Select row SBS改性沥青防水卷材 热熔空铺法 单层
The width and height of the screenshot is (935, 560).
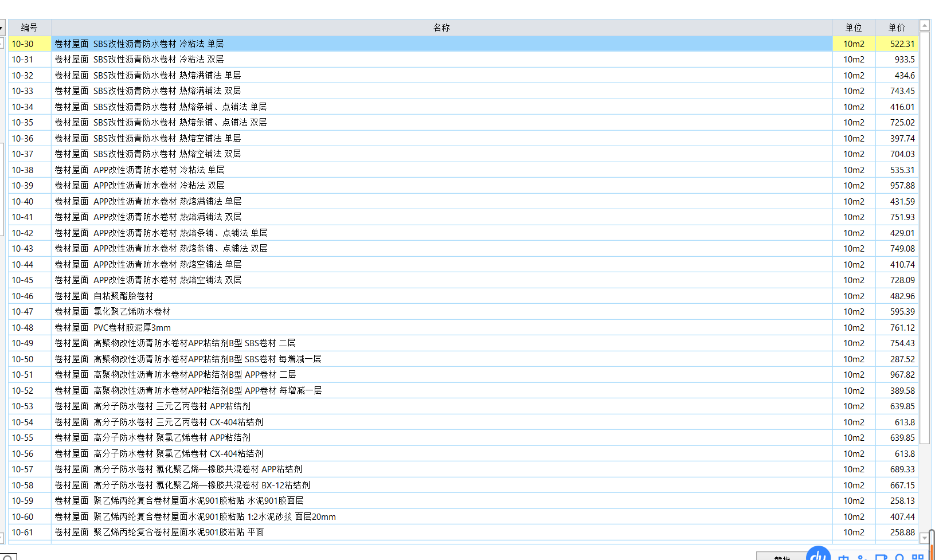pos(441,138)
